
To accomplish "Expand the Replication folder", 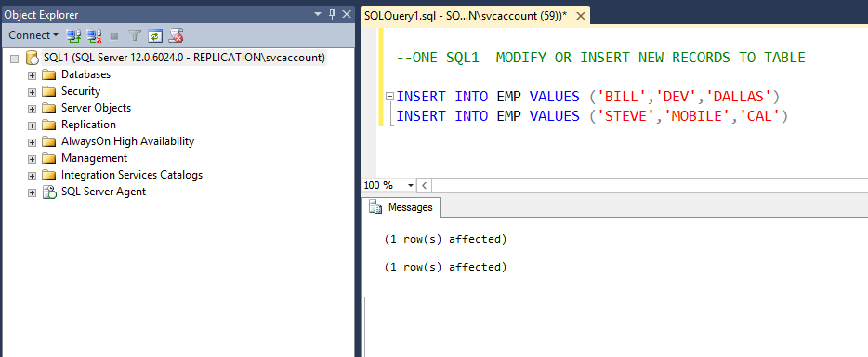I will click(33, 126).
